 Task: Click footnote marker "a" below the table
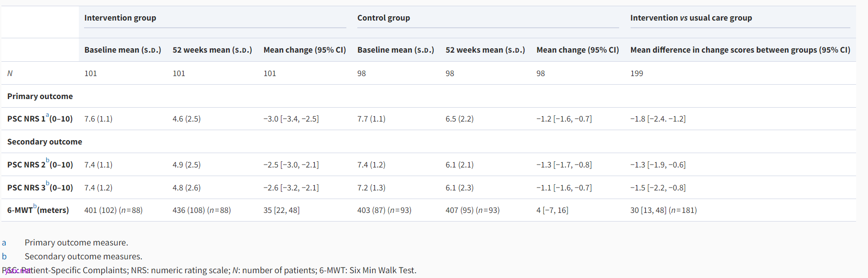4,243
